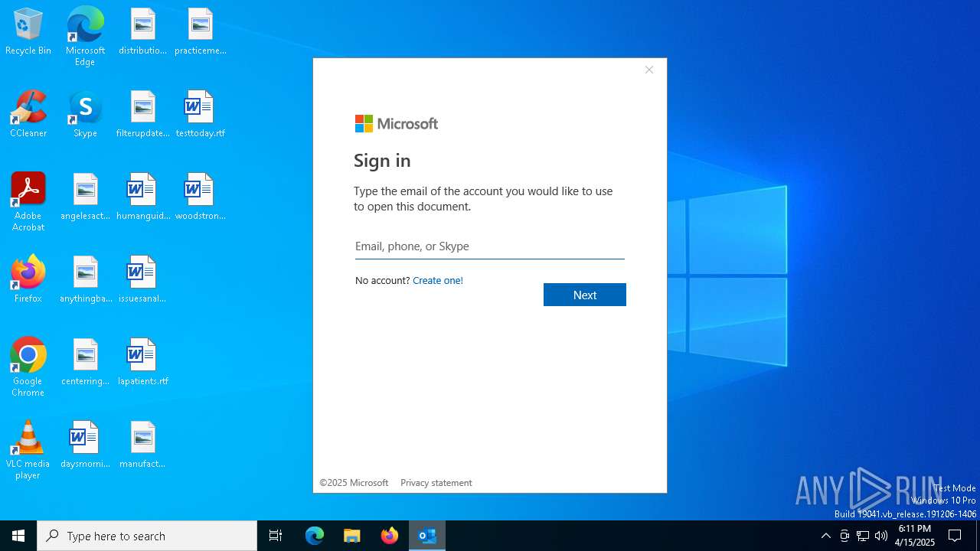Select the humanguid... Word document icon
Screen dimensions: 980x551
[x=143, y=197]
